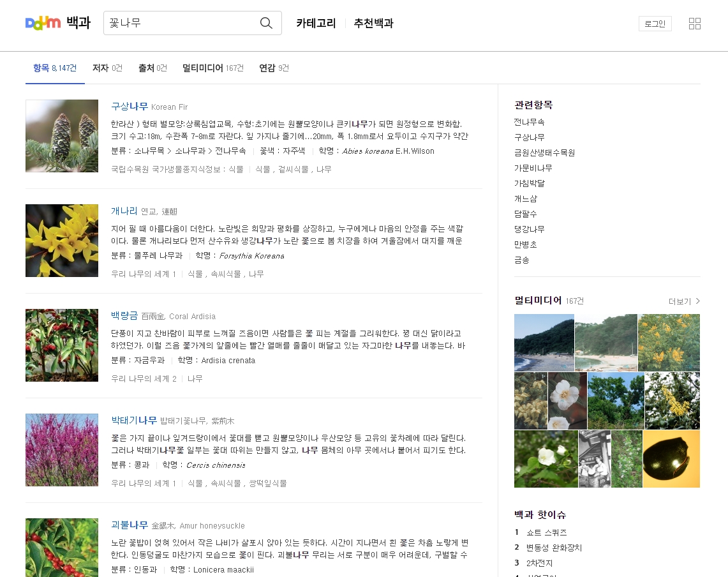Open related item 담팔수
The image size is (728, 577).
pyautogui.click(x=526, y=214)
